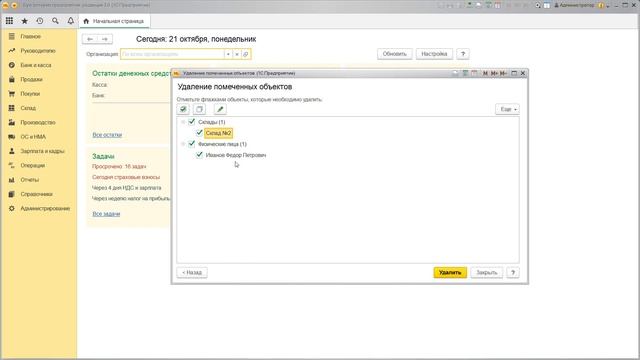Toggle the Физические лица (1) group checkbox
This screenshot has height=360, width=640.
191,144
